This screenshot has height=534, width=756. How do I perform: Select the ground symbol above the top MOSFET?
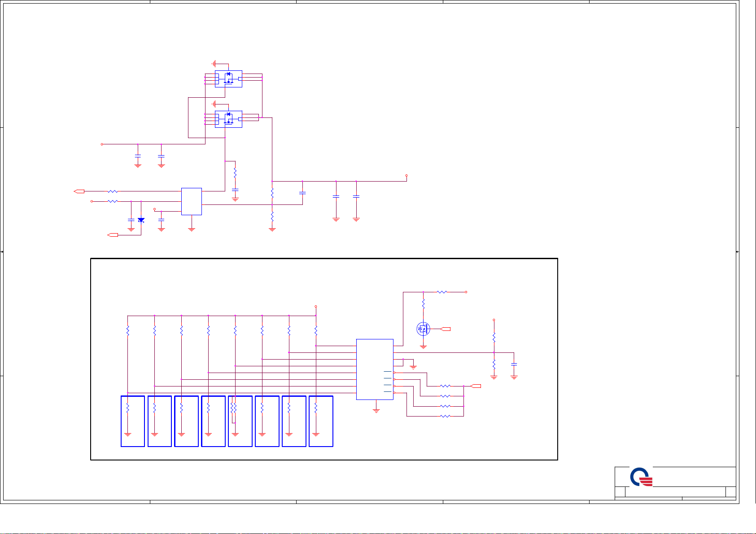pyautogui.click(x=215, y=64)
